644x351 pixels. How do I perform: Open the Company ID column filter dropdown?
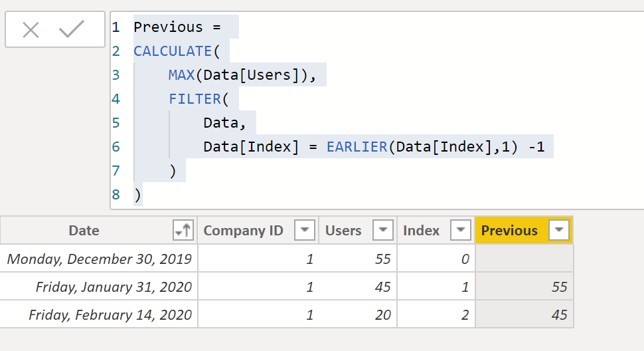(x=304, y=231)
